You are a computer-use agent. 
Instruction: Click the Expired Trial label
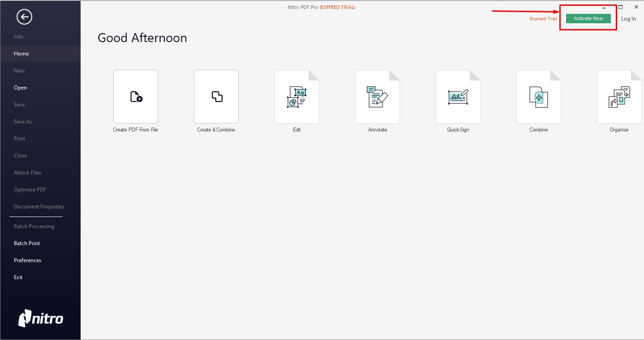543,19
